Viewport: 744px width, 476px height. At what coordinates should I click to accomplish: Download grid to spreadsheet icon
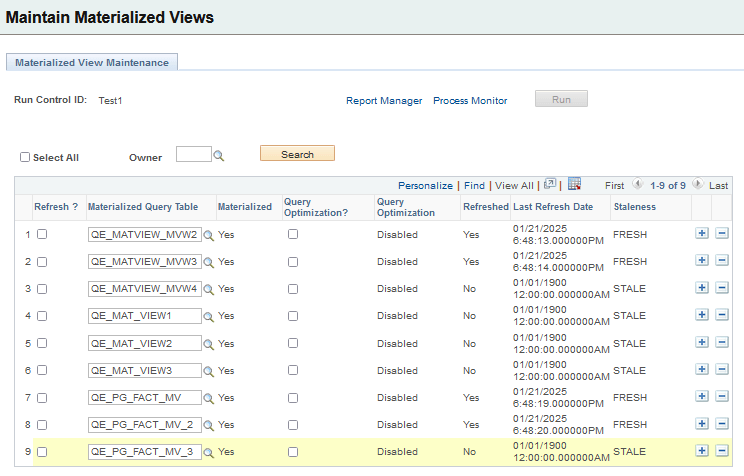tap(574, 184)
